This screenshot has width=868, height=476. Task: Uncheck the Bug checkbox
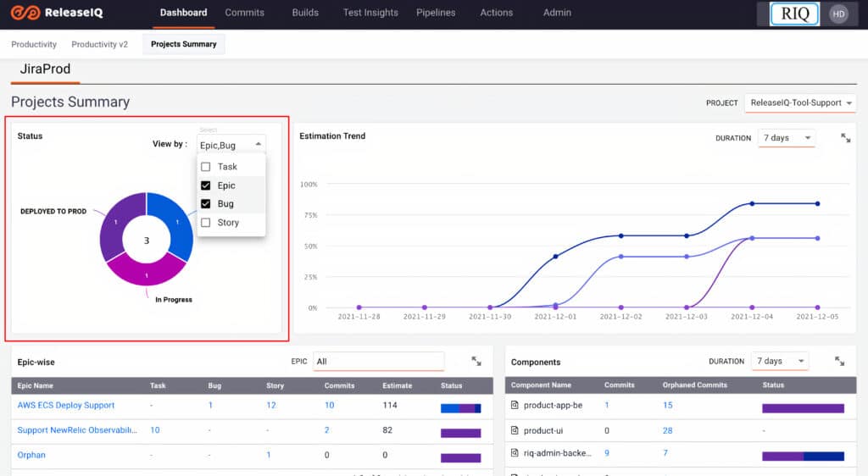[x=206, y=203]
